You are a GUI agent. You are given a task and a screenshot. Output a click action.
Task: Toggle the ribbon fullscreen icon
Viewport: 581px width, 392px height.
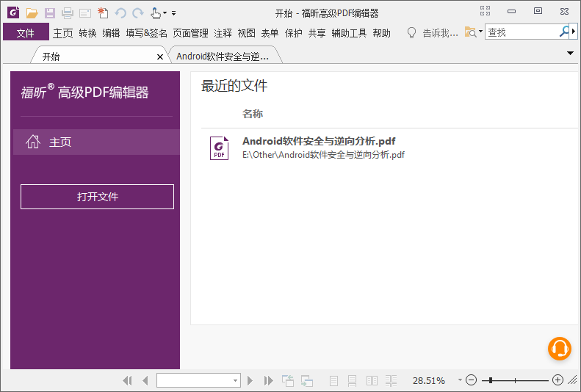485,11
